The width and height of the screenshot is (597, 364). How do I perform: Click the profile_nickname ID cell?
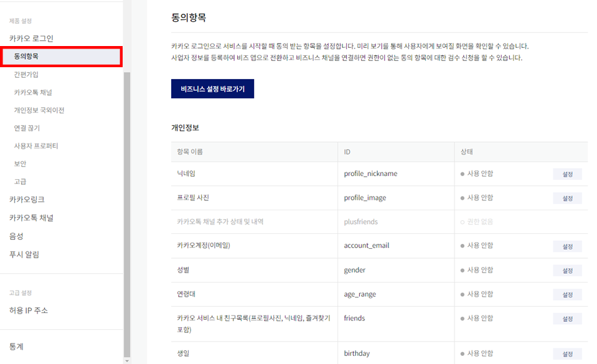pos(370,174)
